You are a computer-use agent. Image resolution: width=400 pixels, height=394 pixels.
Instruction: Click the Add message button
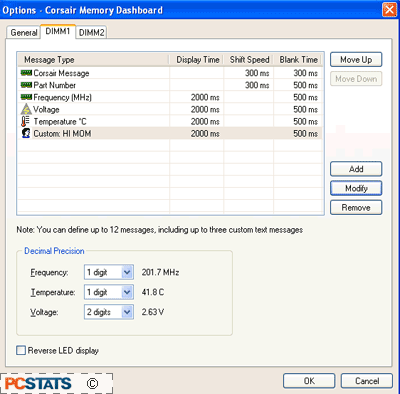coord(356,169)
